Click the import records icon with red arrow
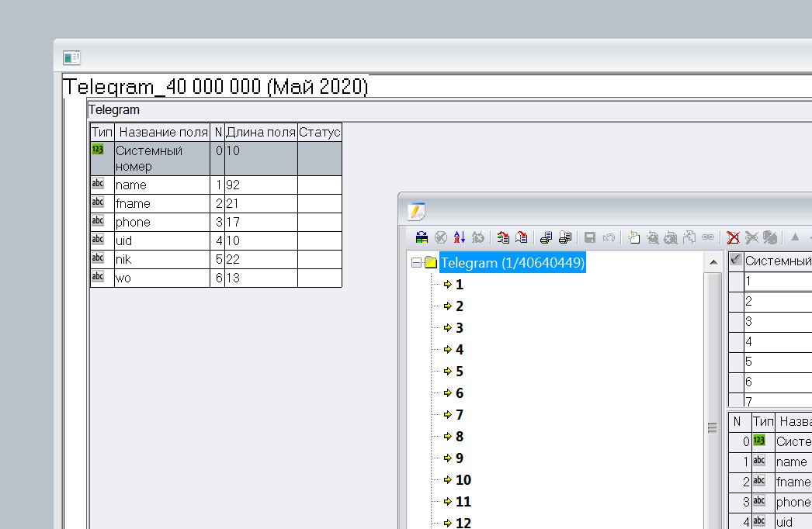Screen dimensions: 812x529 point(503,237)
